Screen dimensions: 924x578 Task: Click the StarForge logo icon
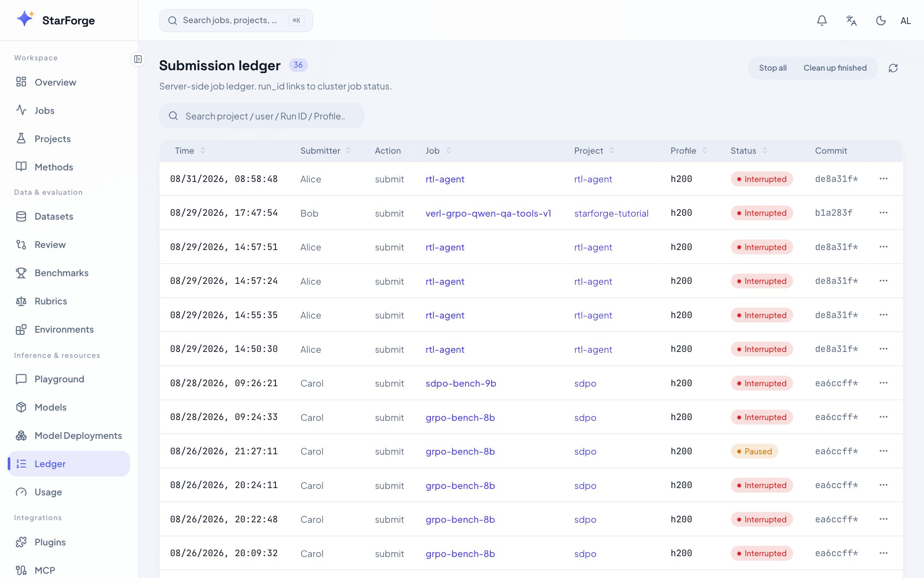(x=25, y=19)
